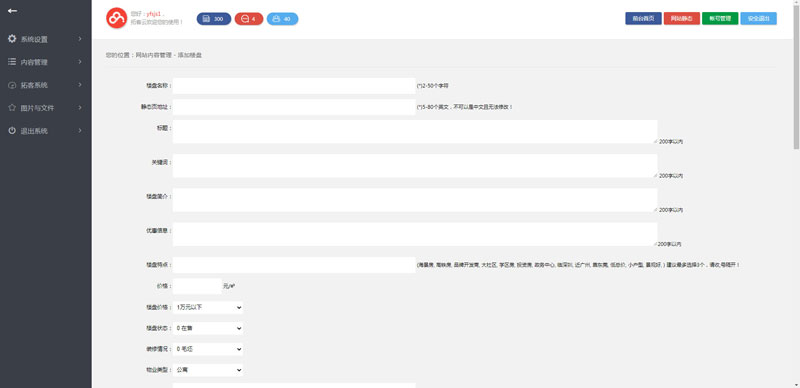Focus the 楼盘简介 text area

(415, 200)
